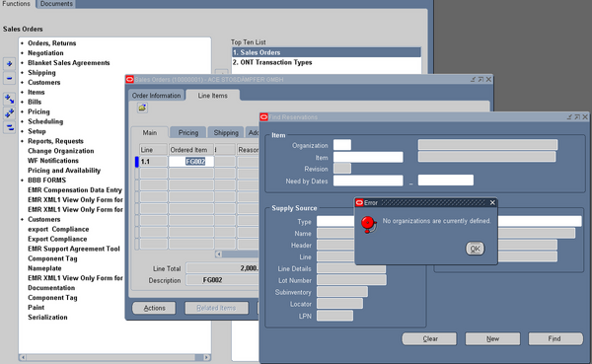Click the red alarm bell error icon

click(x=368, y=224)
